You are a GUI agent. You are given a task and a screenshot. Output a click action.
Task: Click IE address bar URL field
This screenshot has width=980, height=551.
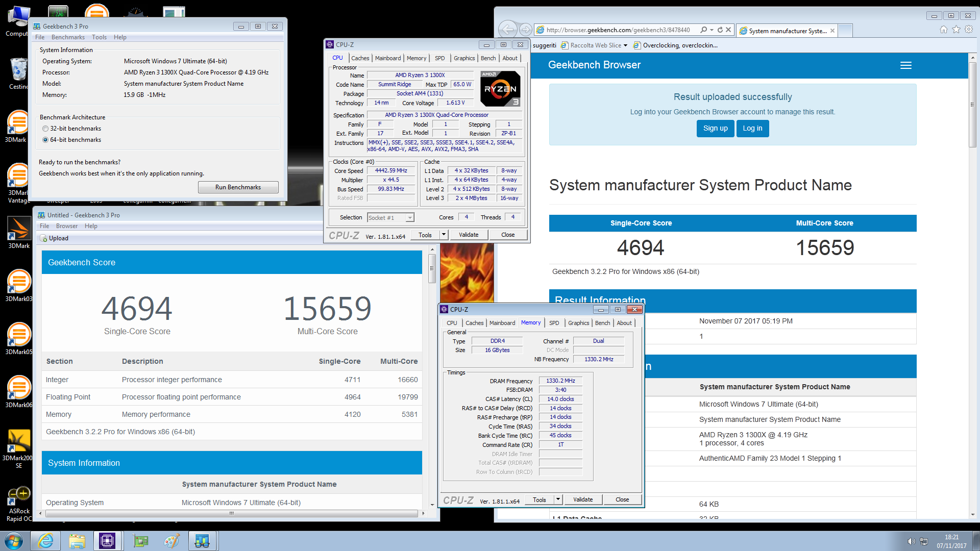point(618,30)
